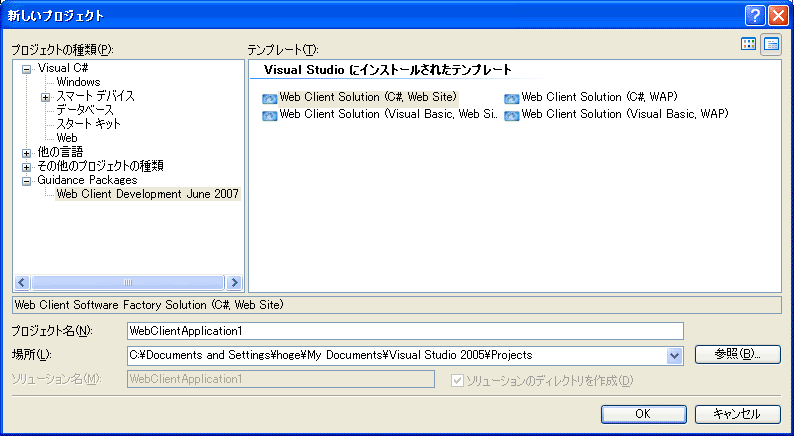Click the dialog help question mark button
Viewport: 794px width, 436px height.
tap(755, 16)
